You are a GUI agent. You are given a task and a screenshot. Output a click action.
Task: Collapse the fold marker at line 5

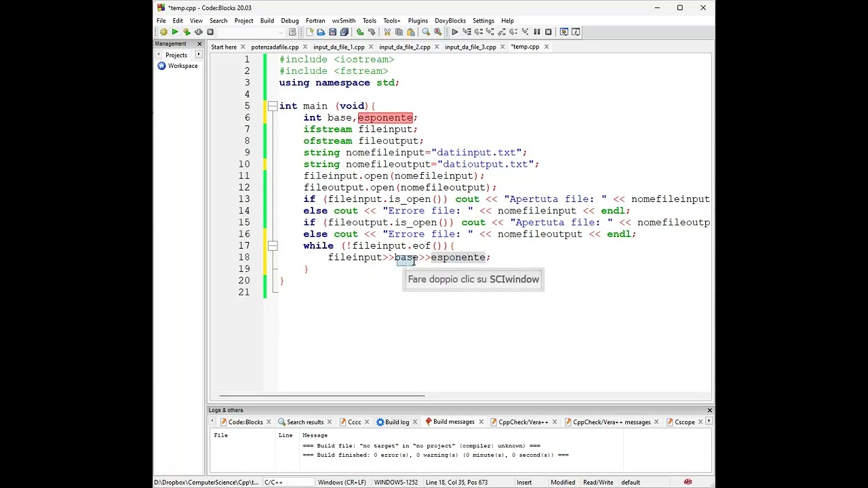click(x=272, y=106)
